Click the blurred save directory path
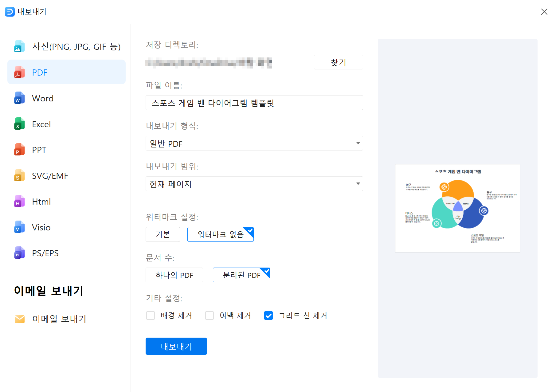The width and height of the screenshot is (556, 392). [x=209, y=63]
